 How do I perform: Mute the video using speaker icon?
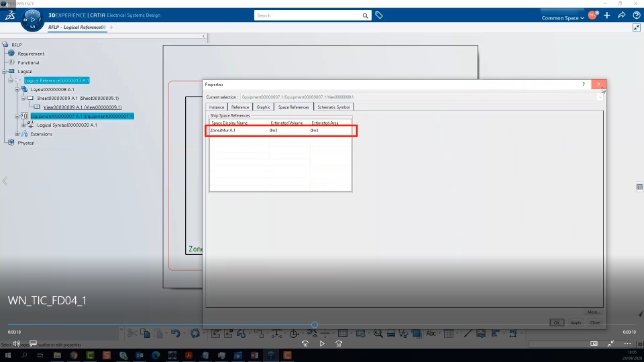coord(16,343)
